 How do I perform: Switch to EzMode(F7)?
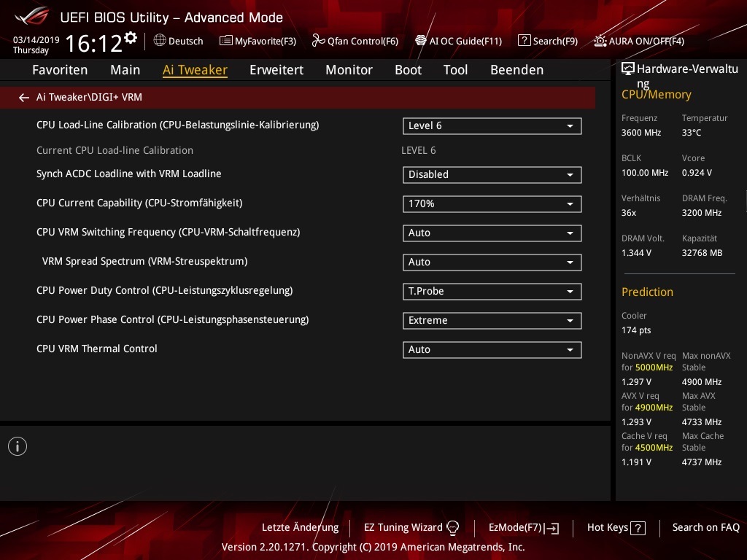516,528
